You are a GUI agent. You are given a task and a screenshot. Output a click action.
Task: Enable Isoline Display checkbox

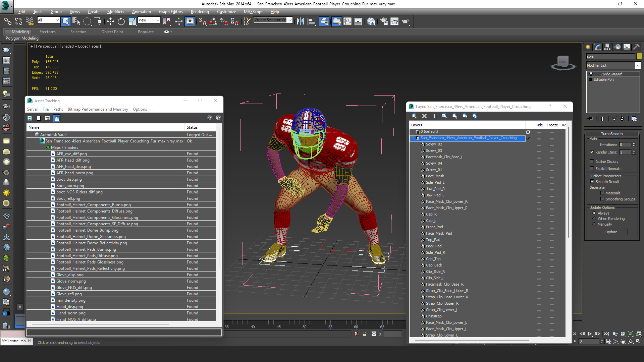coord(592,162)
